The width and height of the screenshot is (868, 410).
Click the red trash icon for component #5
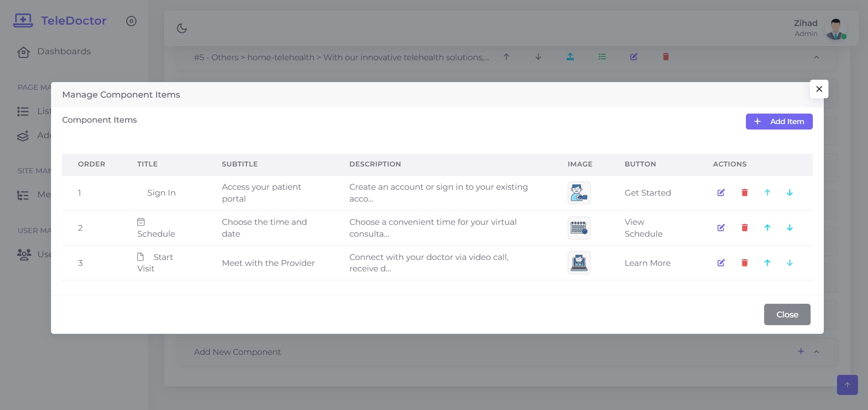[666, 57]
